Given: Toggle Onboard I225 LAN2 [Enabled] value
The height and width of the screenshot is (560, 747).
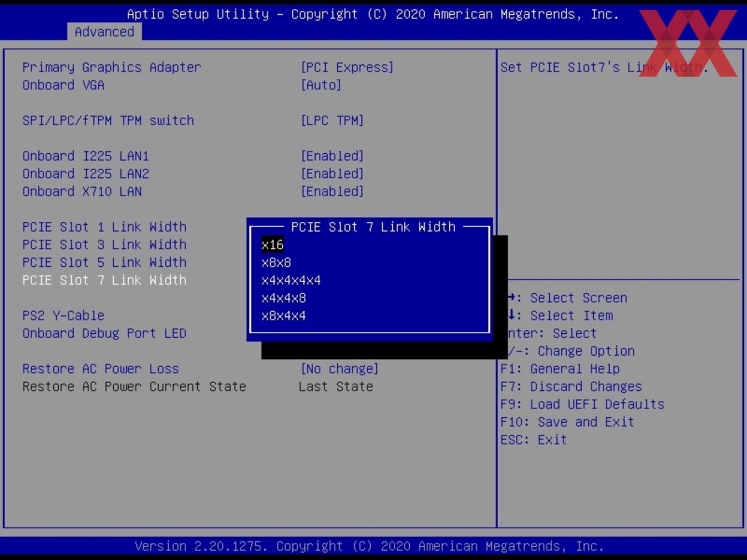Looking at the screenshot, I should point(332,174).
